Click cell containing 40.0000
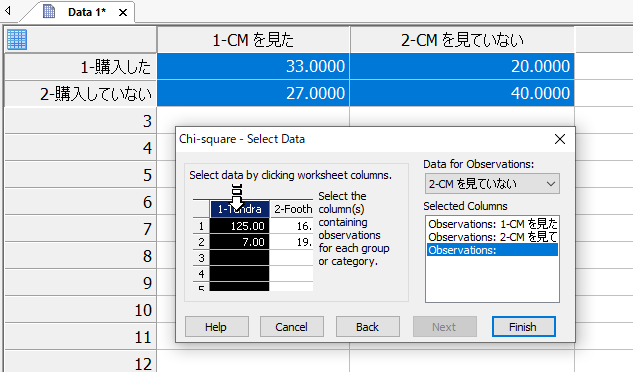The image size is (633, 372). coord(462,93)
